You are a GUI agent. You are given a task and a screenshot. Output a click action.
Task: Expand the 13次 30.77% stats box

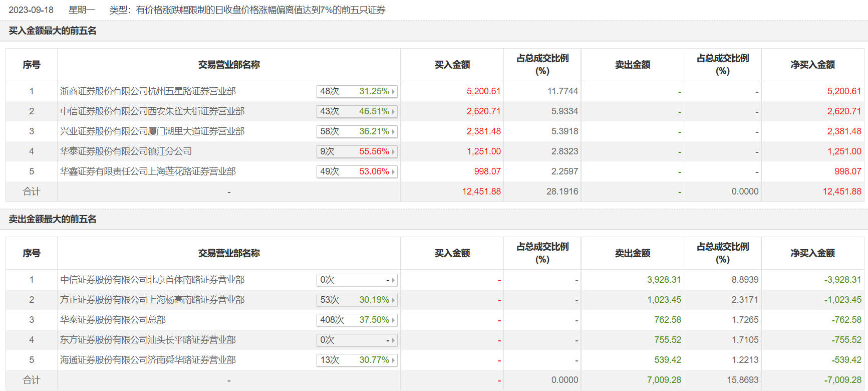[x=357, y=360]
